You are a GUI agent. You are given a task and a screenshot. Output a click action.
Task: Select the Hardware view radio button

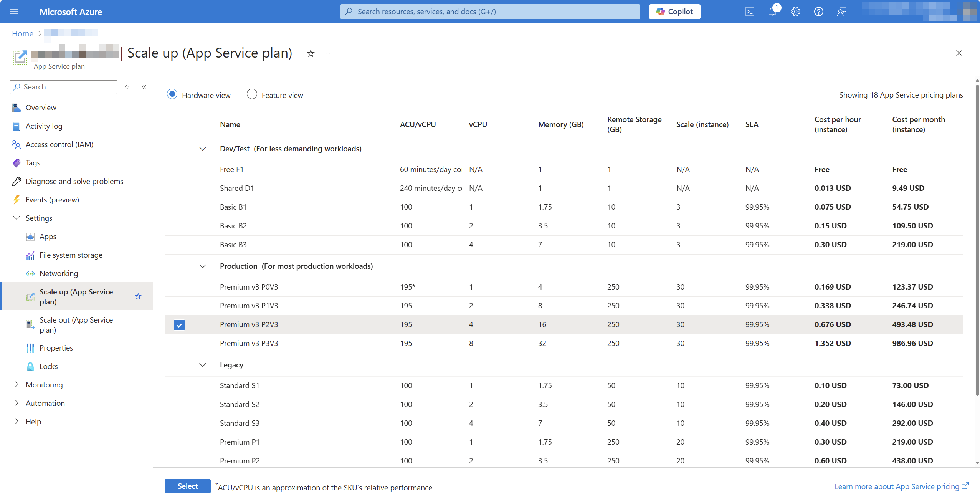click(172, 94)
